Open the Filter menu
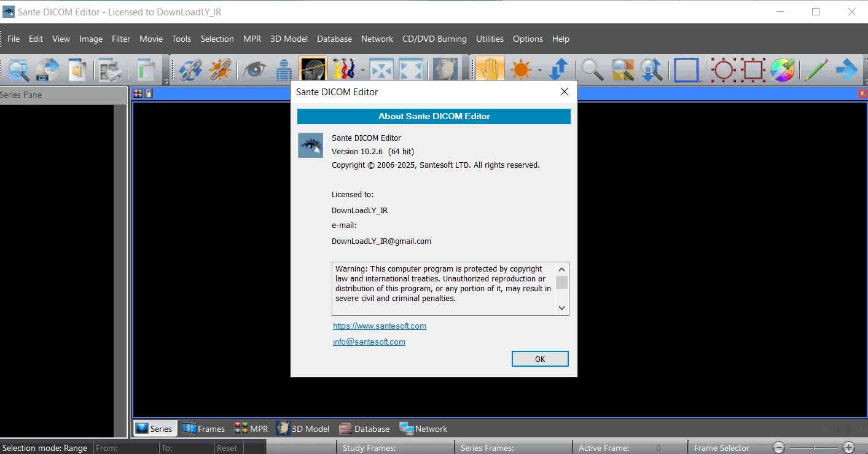 point(121,39)
